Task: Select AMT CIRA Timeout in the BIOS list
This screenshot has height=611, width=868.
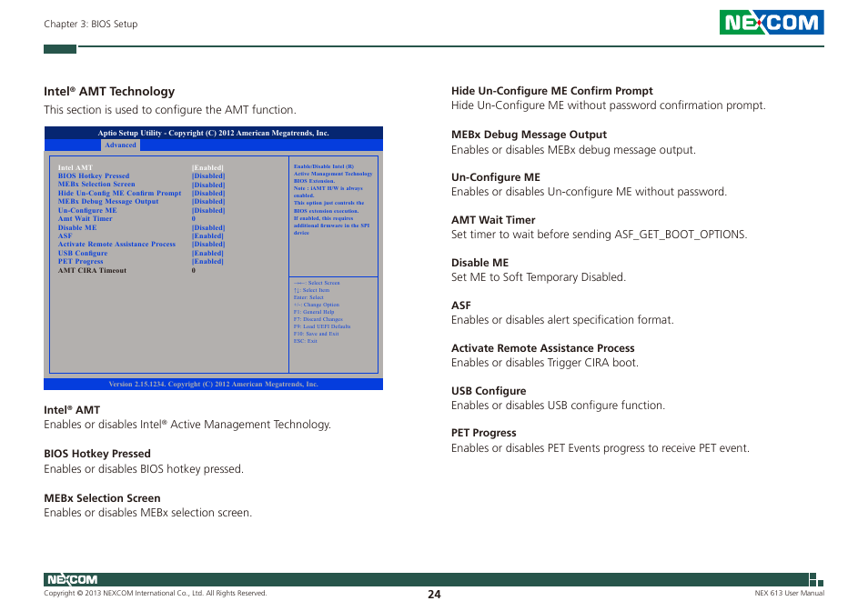Action: click(92, 270)
